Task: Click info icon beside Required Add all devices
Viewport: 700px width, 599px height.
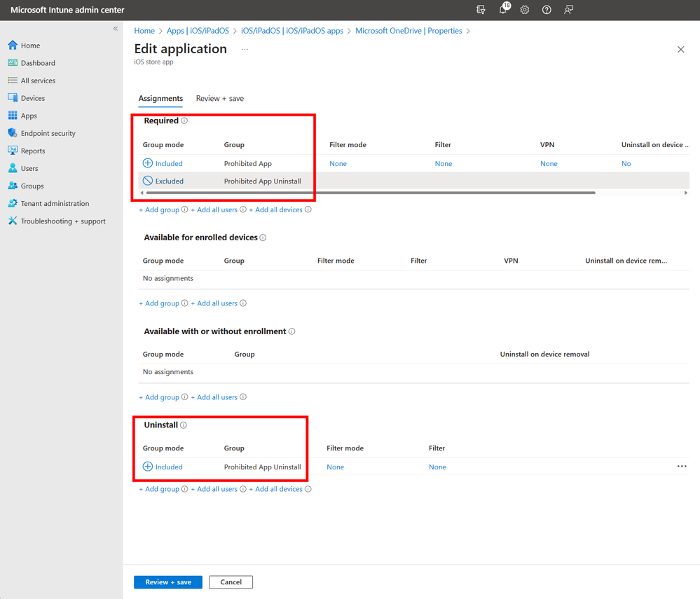Action: pos(308,209)
